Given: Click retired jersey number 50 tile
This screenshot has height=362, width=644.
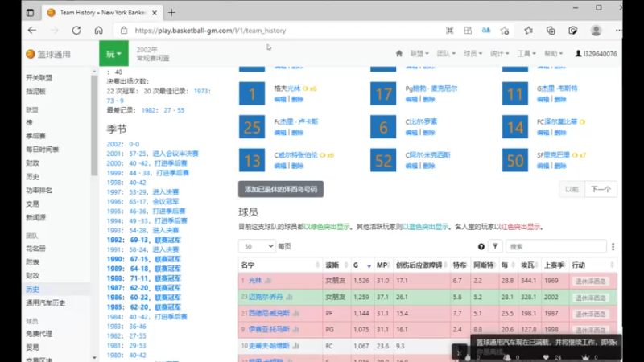Looking at the screenshot, I should tap(514, 160).
